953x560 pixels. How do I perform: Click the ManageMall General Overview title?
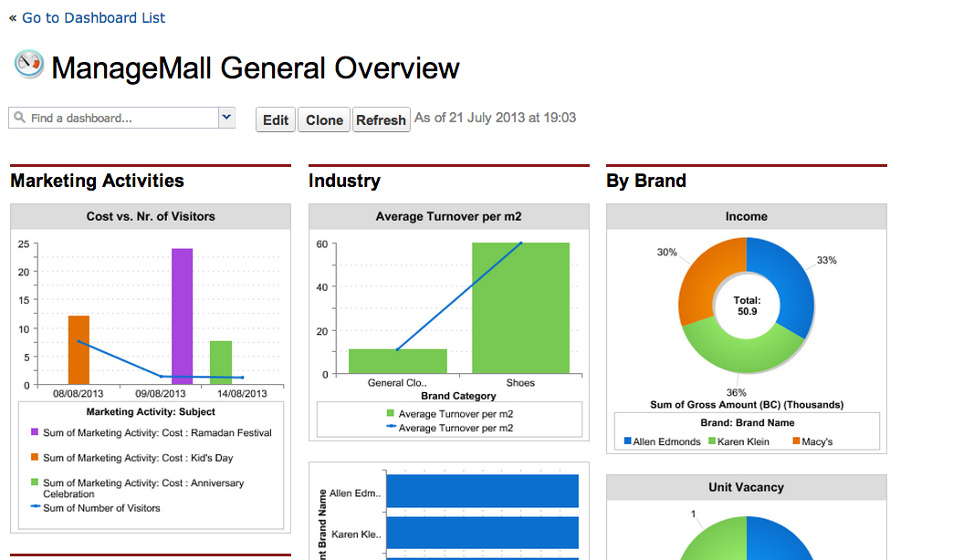(256, 67)
